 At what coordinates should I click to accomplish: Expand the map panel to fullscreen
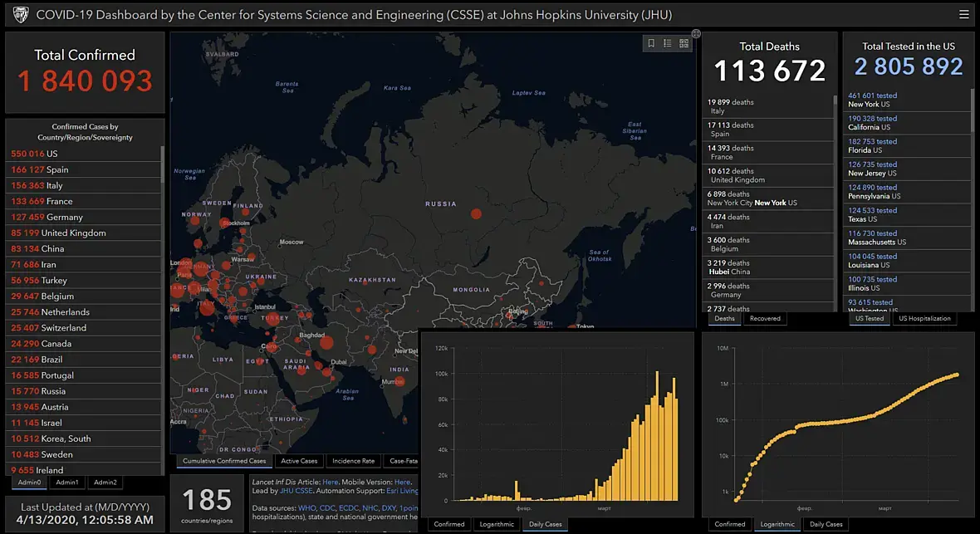(x=696, y=34)
